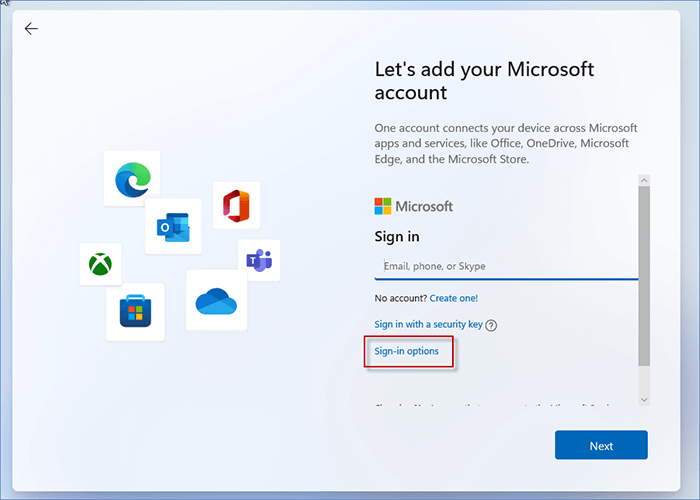
Task: Click the Microsoft Edge icon
Action: [132, 179]
